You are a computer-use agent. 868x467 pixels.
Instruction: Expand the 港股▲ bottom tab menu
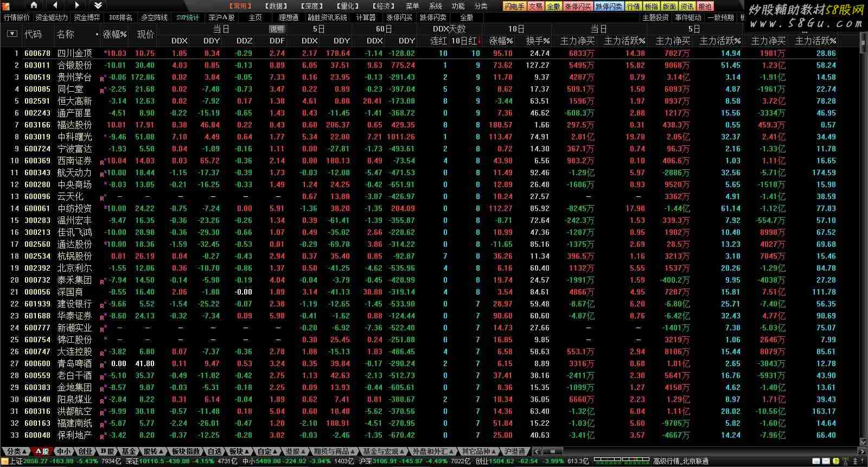click(x=296, y=451)
